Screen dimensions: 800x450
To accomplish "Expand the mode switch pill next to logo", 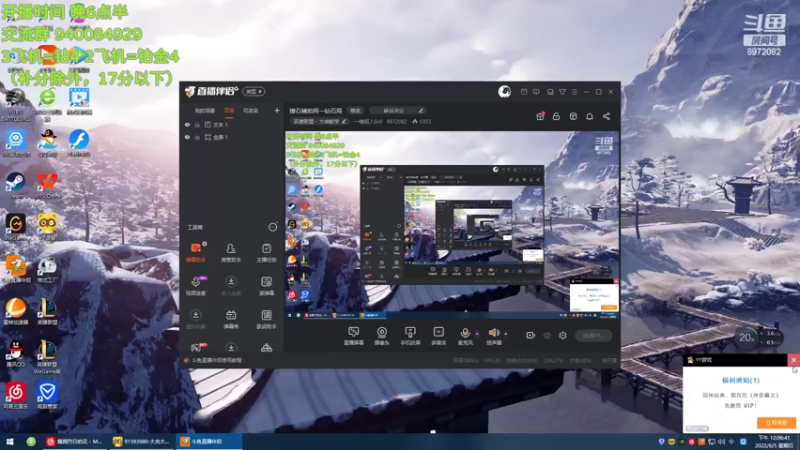I will coord(254,92).
